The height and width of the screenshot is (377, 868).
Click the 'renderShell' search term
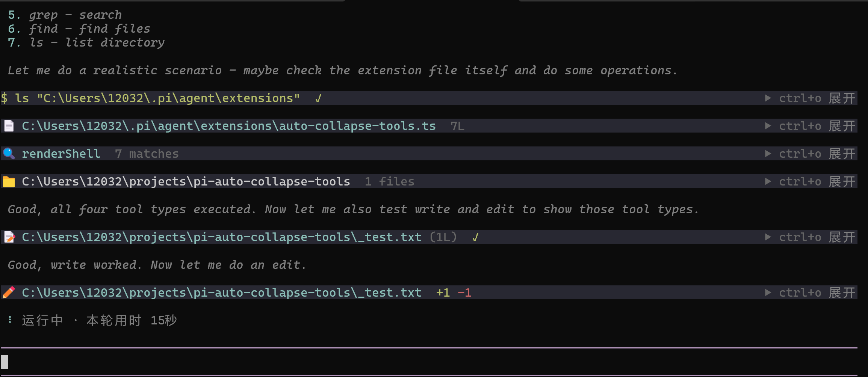61,154
